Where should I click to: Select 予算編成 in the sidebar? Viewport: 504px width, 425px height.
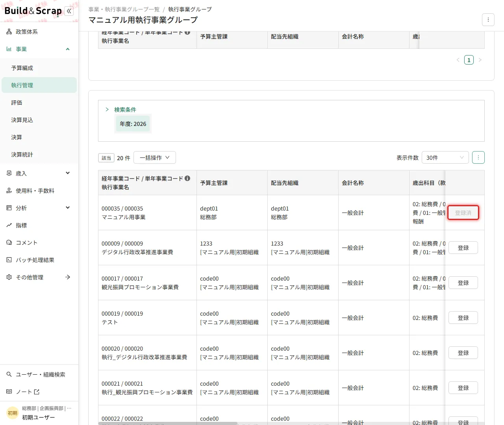(39, 68)
